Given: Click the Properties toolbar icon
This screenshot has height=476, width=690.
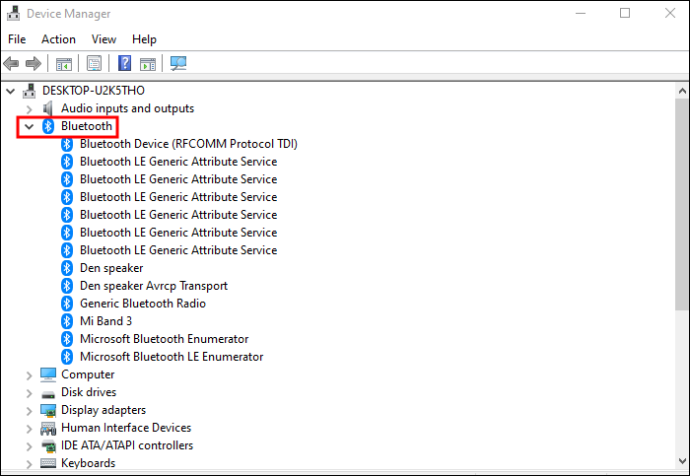Looking at the screenshot, I should coord(94,64).
